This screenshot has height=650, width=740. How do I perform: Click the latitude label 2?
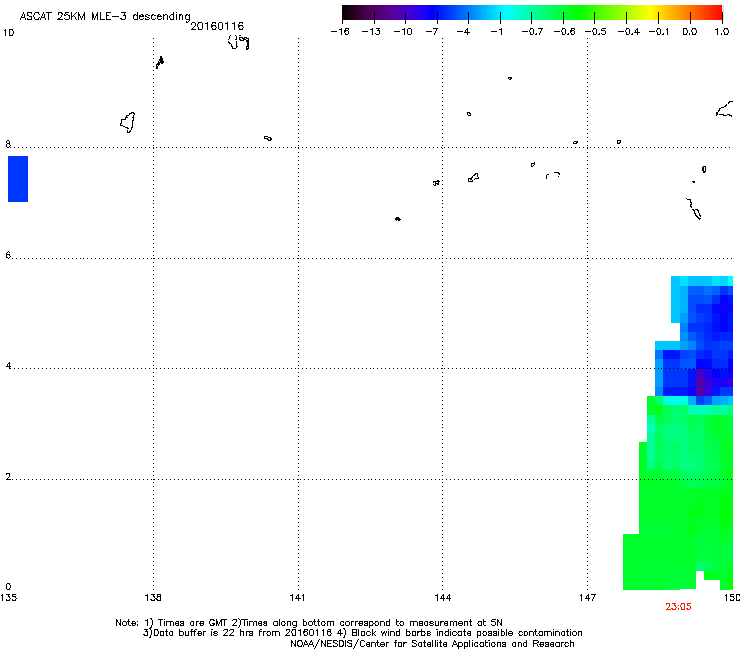pos(8,476)
